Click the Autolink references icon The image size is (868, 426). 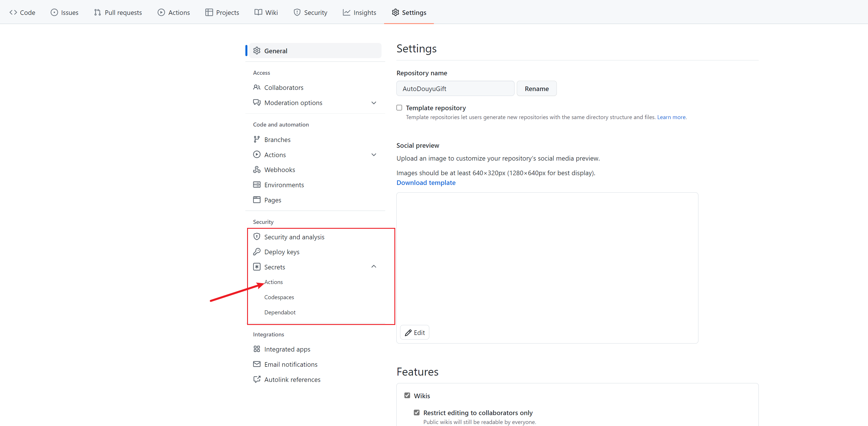coord(257,379)
